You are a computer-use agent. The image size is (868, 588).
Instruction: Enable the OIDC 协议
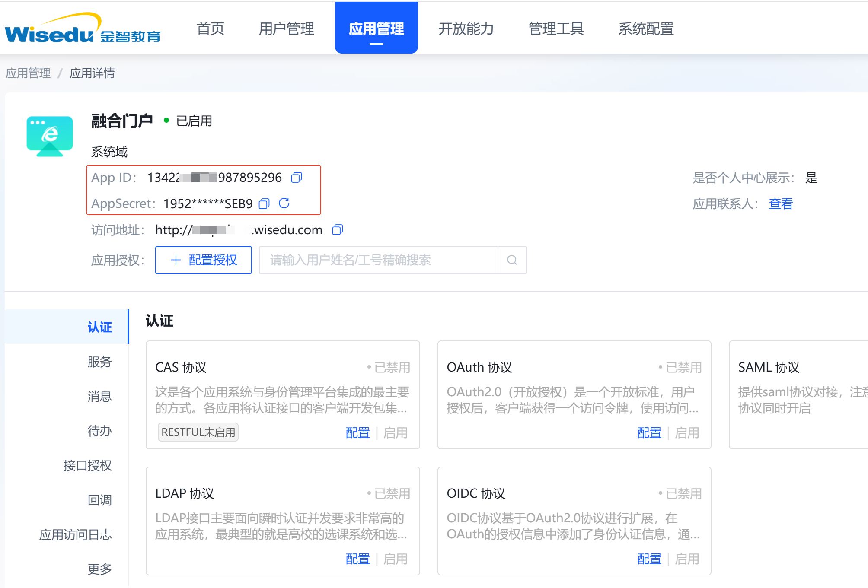pos(687,559)
